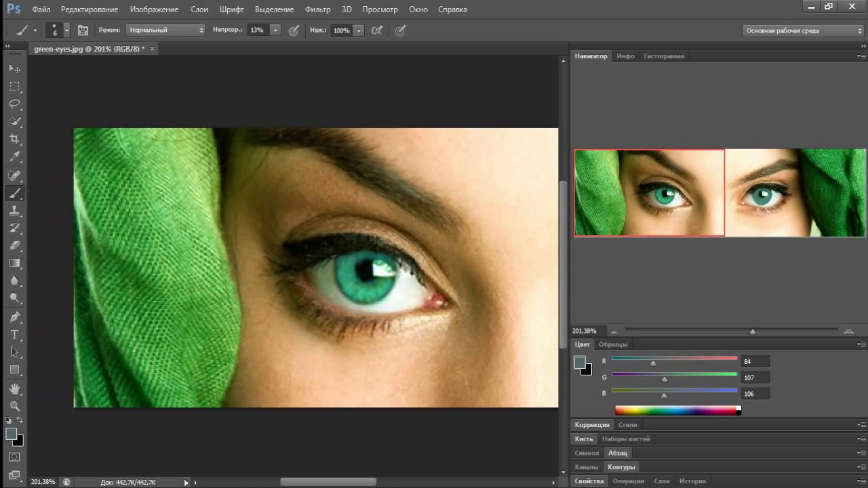Switch to the Гистограмма tab
The image size is (868, 488).
pos(663,56)
